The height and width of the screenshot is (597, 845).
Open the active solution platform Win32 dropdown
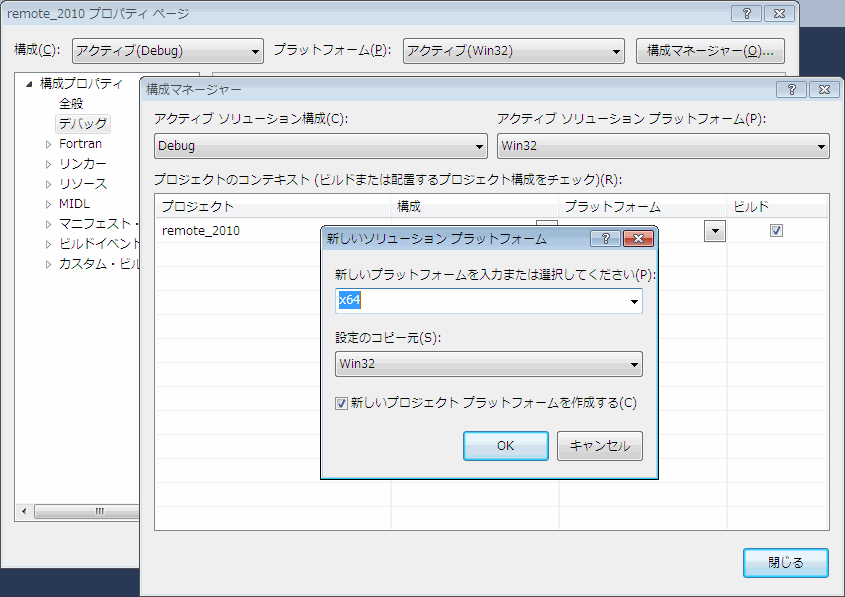(663, 146)
